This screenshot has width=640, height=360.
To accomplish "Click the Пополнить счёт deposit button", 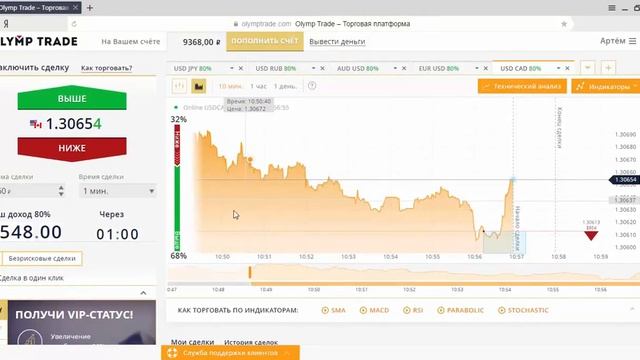I will [265, 41].
